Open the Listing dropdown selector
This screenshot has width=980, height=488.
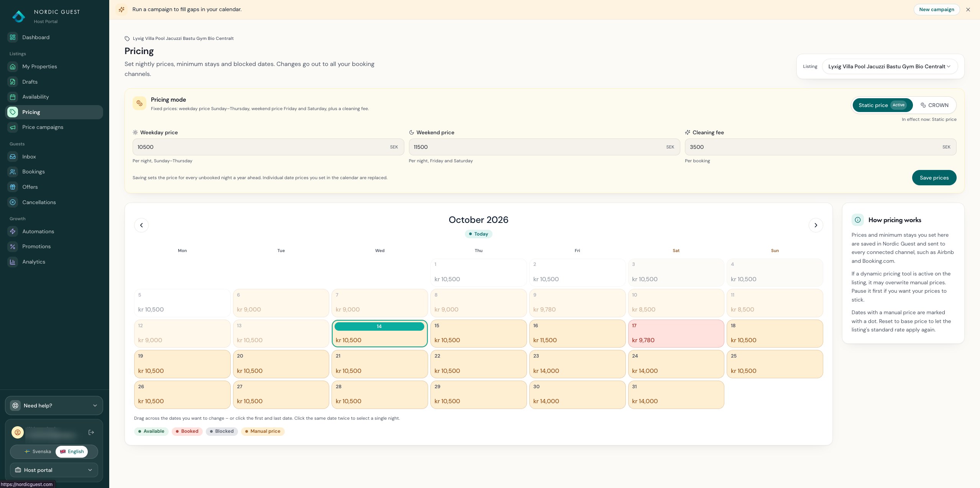(890, 66)
